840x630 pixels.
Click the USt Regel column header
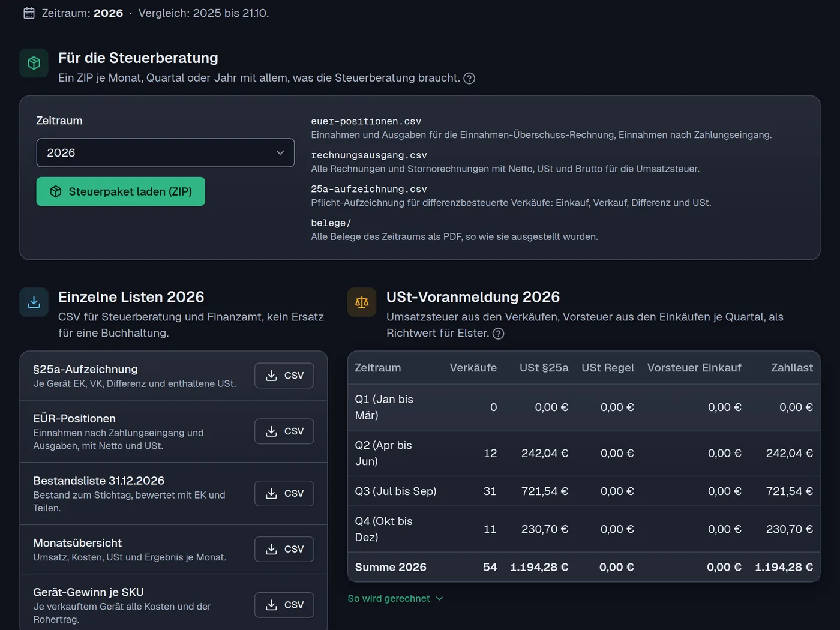coord(608,368)
